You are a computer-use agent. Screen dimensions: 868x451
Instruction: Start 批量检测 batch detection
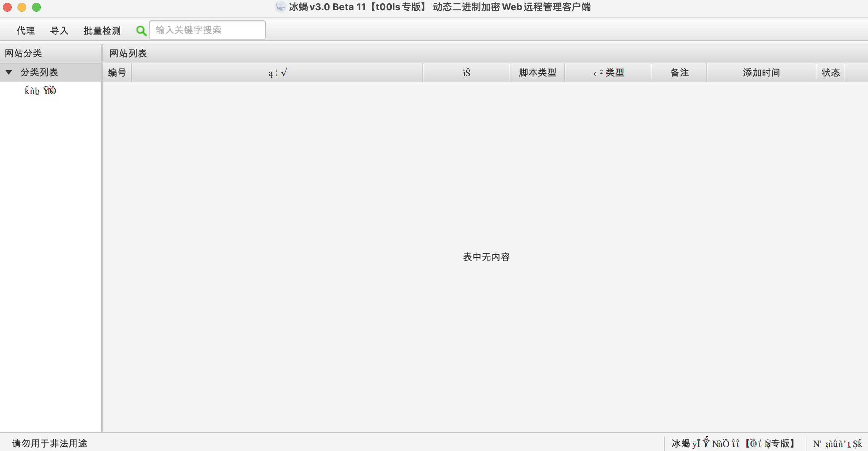[x=102, y=31]
